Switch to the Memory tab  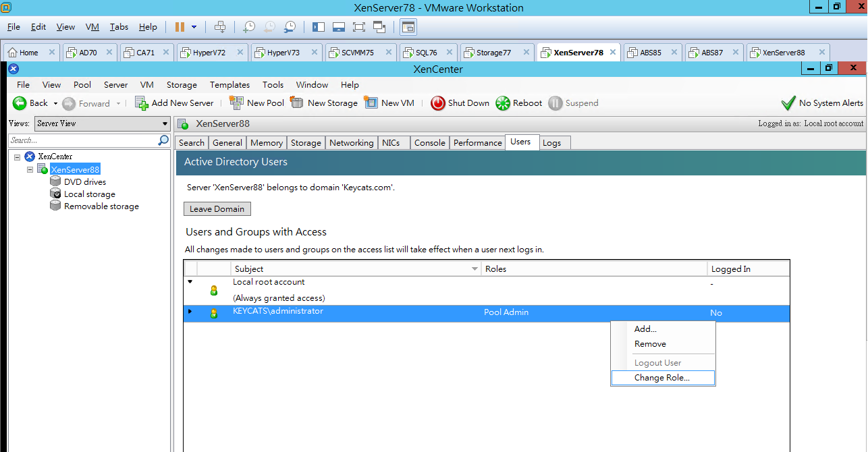pyautogui.click(x=266, y=143)
